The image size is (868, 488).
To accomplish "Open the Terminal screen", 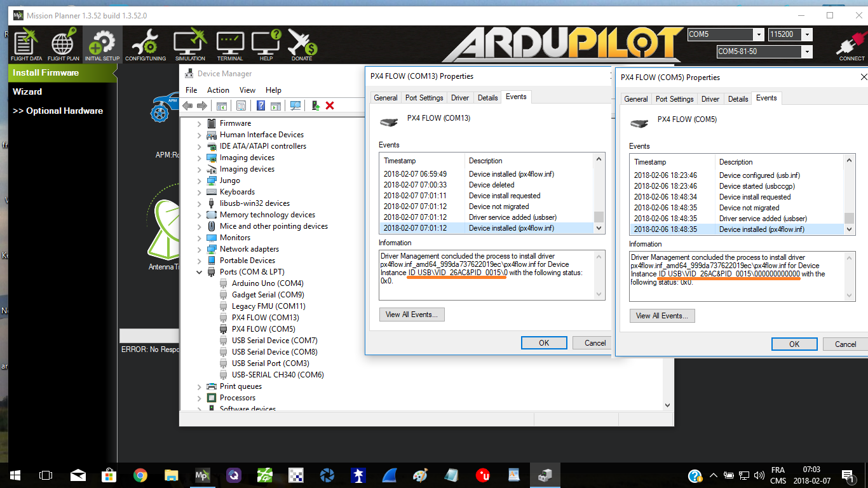I will coord(229,44).
